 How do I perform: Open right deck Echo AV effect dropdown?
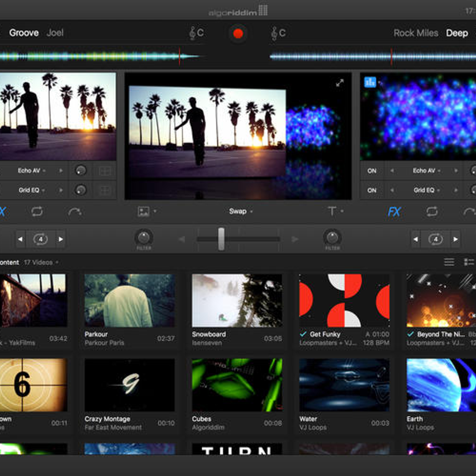click(x=426, y=171)
